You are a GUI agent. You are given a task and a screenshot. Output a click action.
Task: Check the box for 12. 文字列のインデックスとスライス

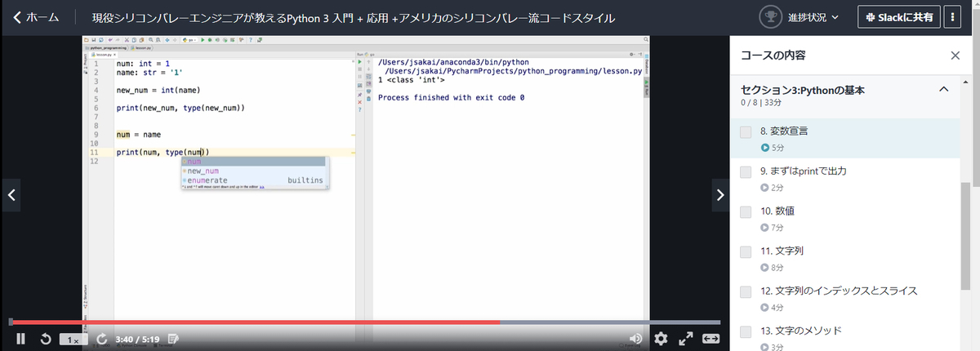(x=746, y=291)
